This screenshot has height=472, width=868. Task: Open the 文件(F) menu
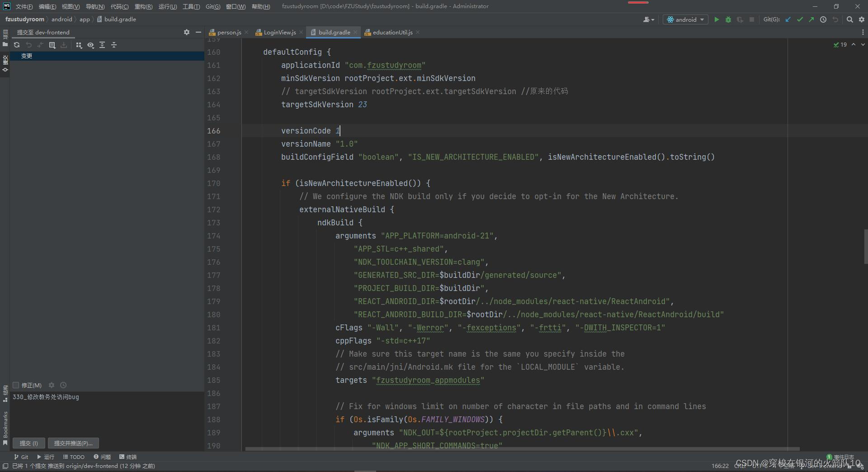coord(24,6)
